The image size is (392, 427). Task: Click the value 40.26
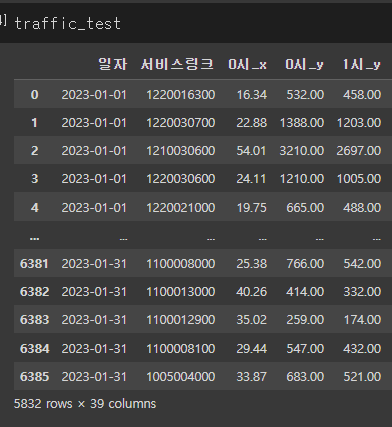pyautogui.click(x=252, y=292)
